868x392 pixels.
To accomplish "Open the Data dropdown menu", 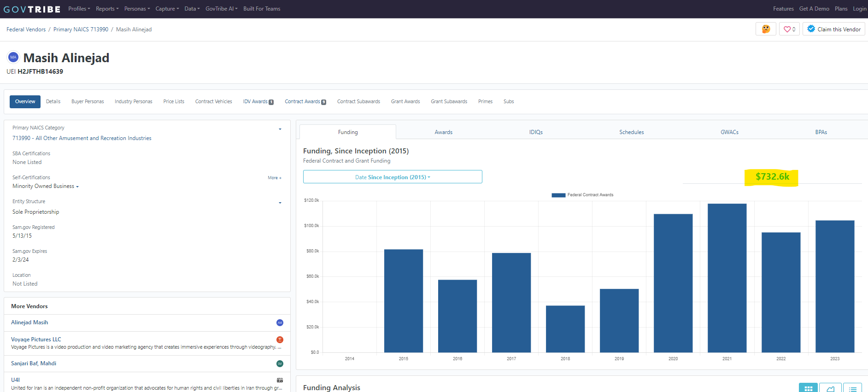I will tap(192, 9).
